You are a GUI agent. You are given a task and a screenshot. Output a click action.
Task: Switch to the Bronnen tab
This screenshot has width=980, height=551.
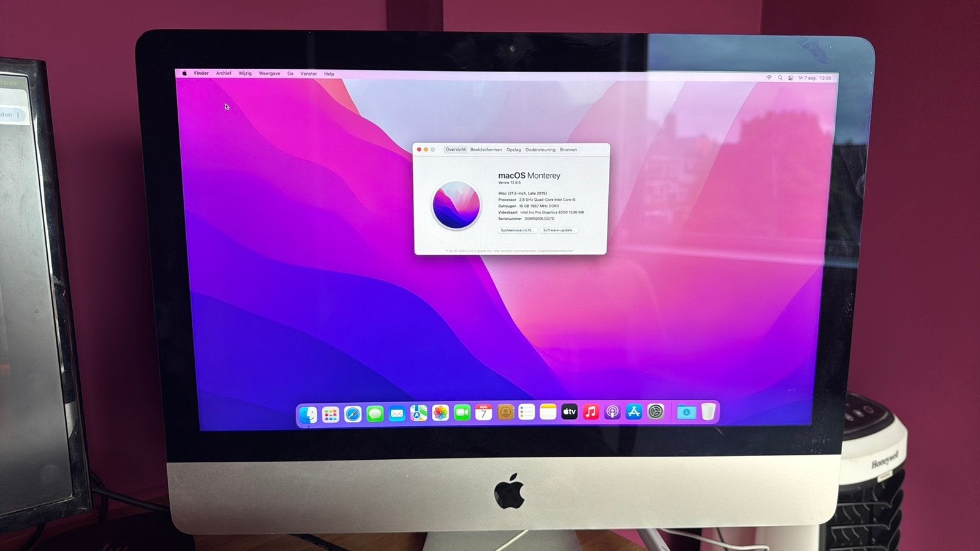(568, 149)
